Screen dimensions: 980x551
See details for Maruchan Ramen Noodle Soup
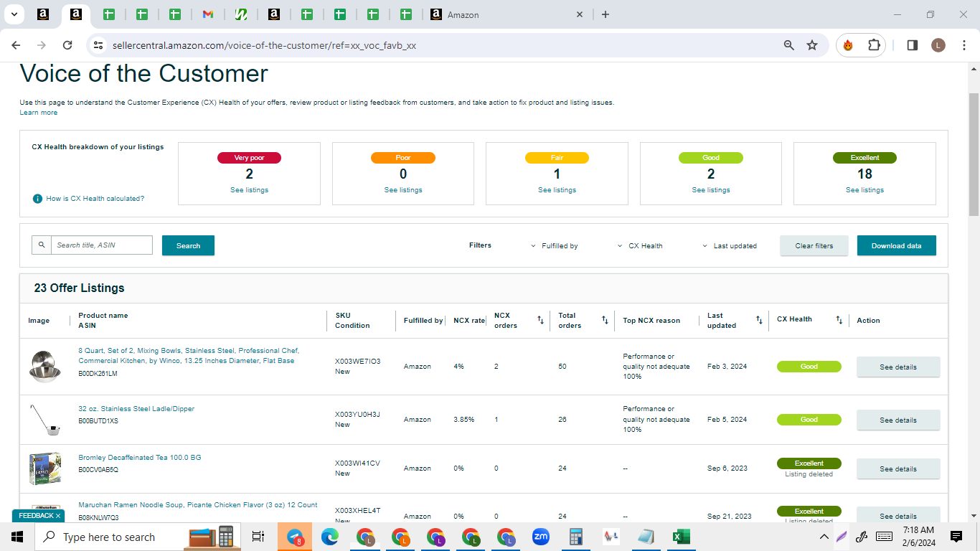pos(898,516)
